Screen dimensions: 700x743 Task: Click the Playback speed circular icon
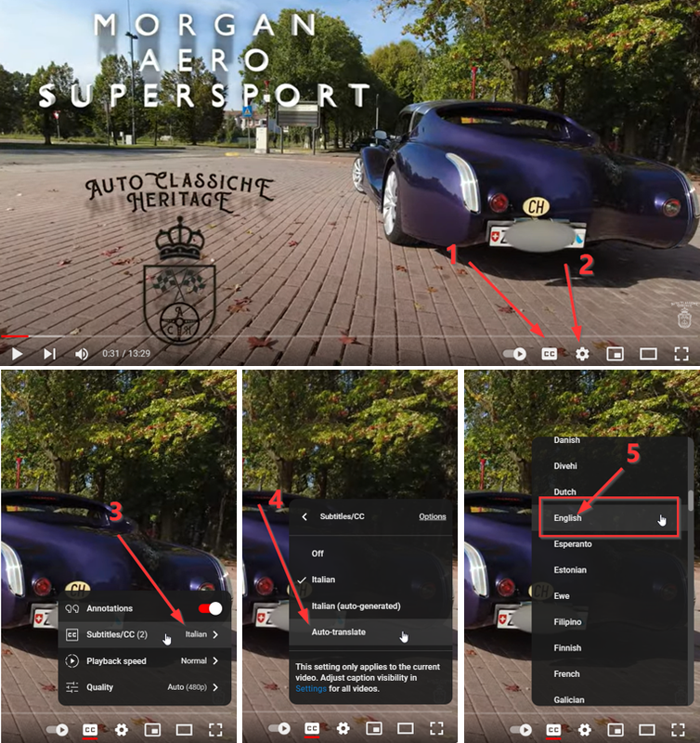[x=72, y=660]
